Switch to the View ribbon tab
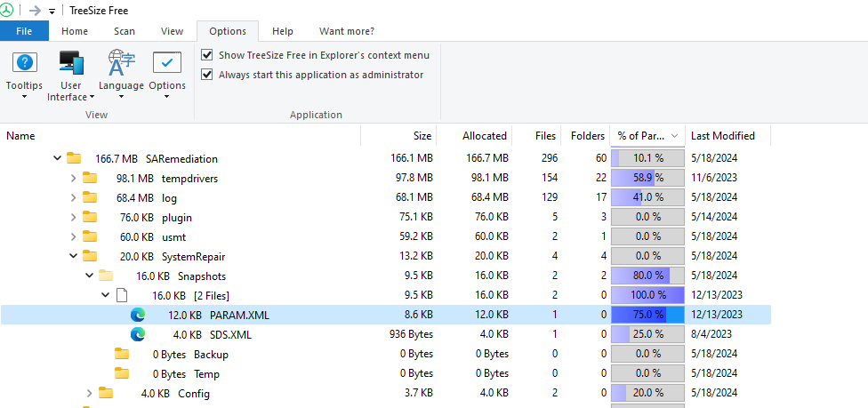Screen dimensions: 868x408 pyautogui.click(x=173, y=31)
